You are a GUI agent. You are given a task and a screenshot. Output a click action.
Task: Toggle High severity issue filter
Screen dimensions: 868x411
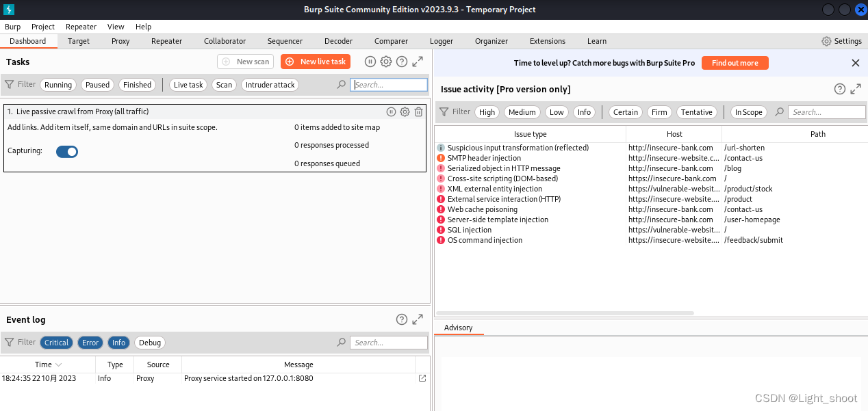point(487,112)
